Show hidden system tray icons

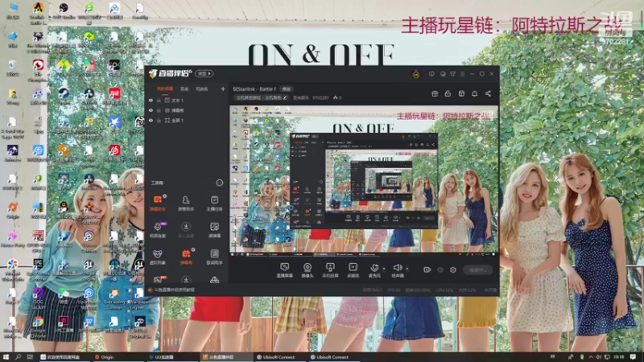pos(591,356)
